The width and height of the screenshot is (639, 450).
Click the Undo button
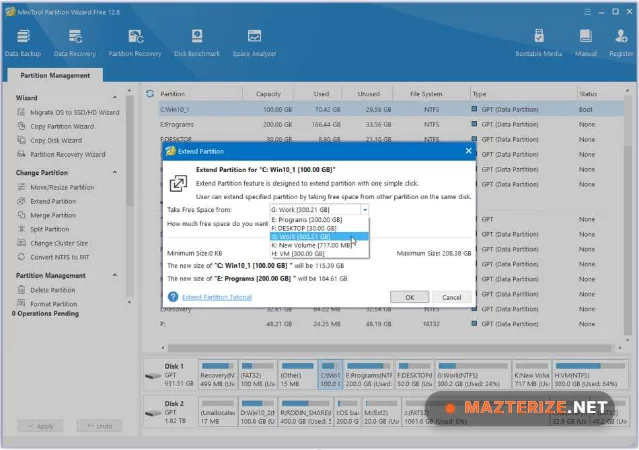[x=99, y=426]
